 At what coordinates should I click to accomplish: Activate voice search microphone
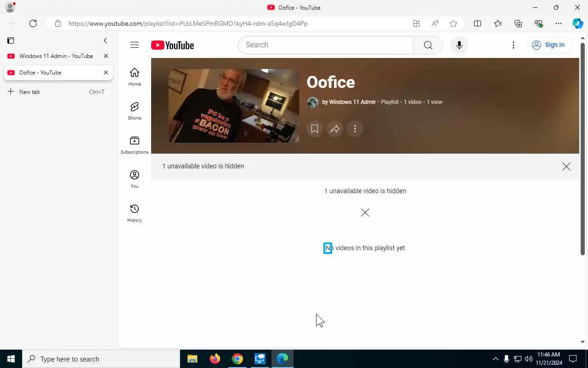pos(459,45)
